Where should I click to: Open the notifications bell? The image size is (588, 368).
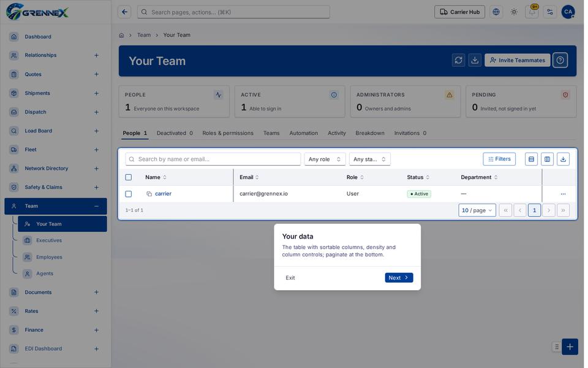[x=532, y=12]
